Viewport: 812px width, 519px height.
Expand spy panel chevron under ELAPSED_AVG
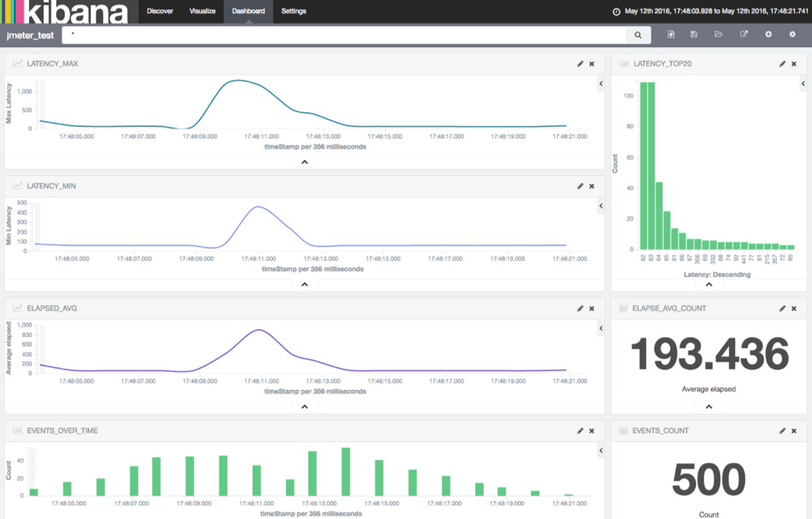pyautogui.click(x=304, y=407)
